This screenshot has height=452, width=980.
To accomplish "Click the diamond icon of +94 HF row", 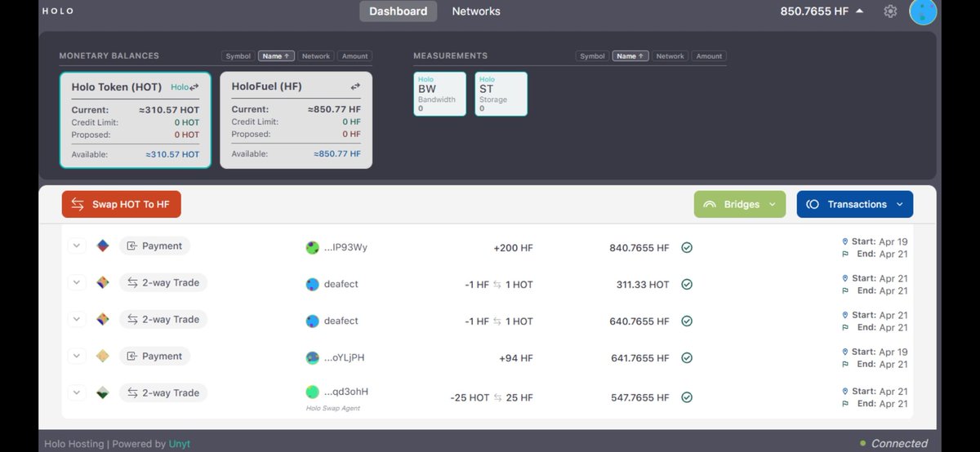I will [103, 356].
